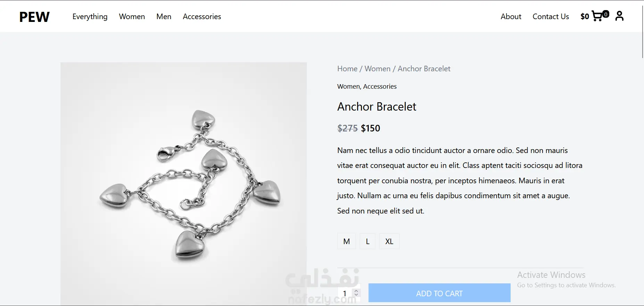
Task: Open the Everything menu item
Action: [90, 17]
